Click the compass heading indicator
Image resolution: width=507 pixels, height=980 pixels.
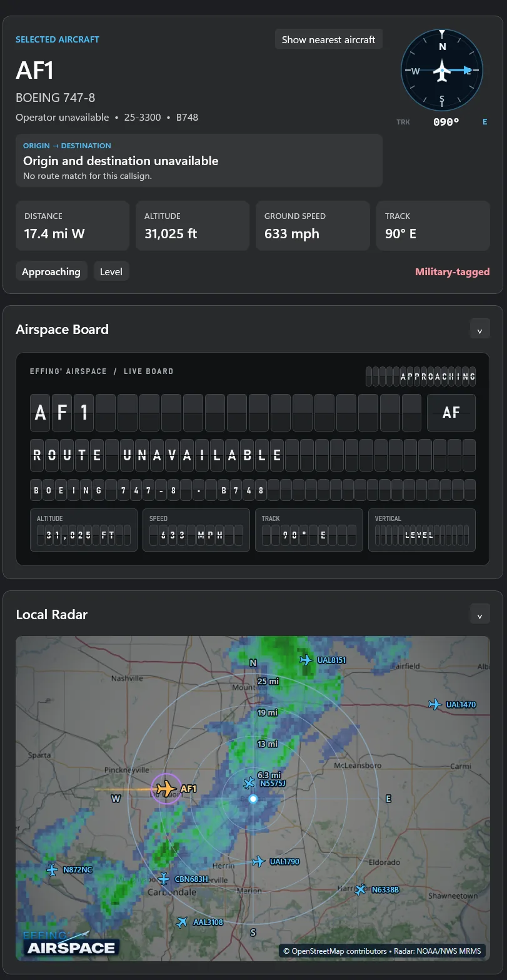point(442,71)
